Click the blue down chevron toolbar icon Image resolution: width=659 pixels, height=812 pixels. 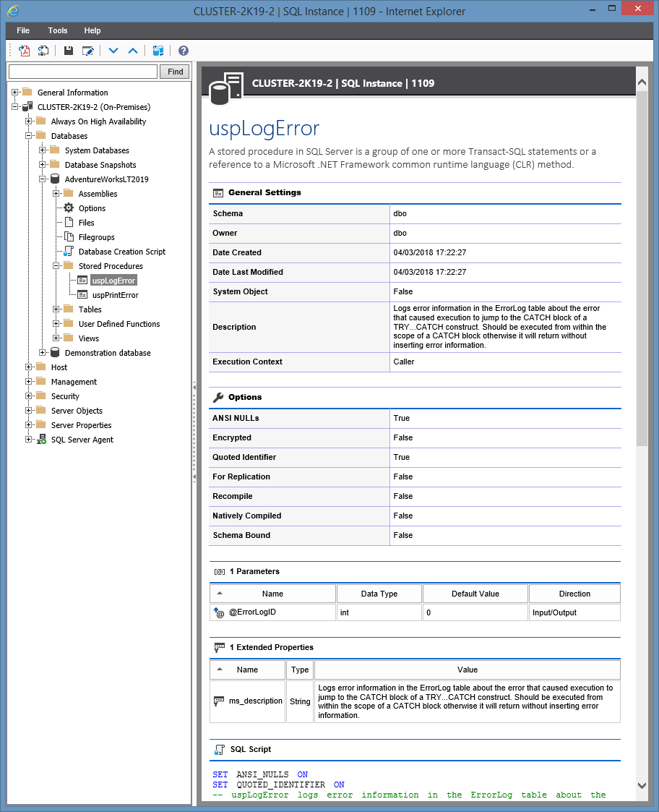tap(113, 51)
